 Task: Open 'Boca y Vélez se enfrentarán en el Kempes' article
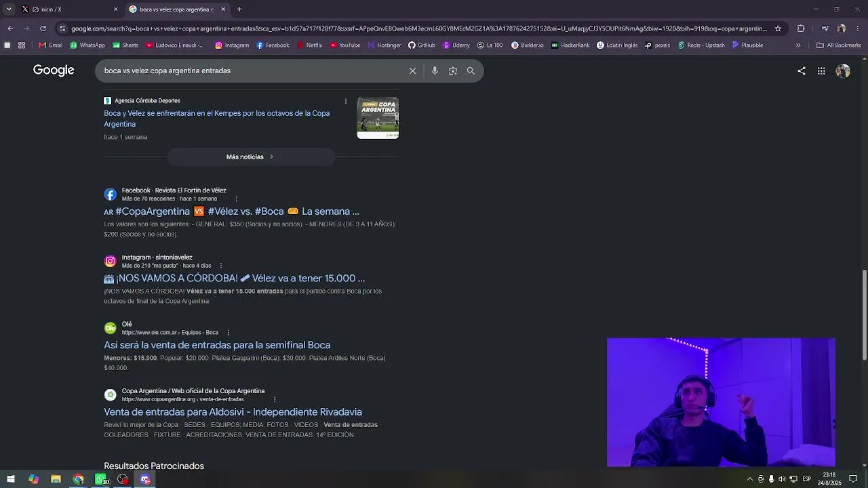tap(217, 119)
